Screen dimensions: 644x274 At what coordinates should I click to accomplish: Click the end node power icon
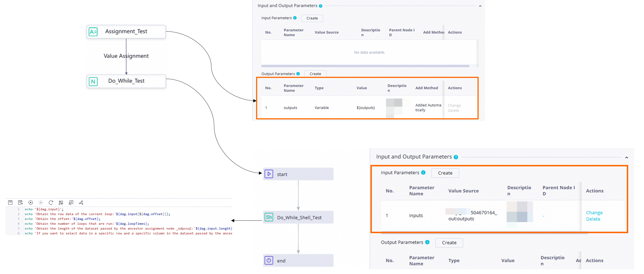(x=269, y=260)
